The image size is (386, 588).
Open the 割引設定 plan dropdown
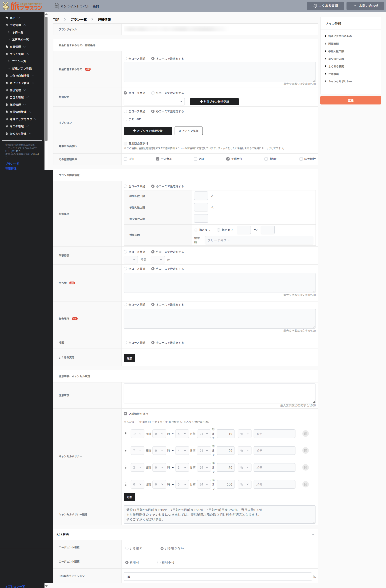pos(154,102)
